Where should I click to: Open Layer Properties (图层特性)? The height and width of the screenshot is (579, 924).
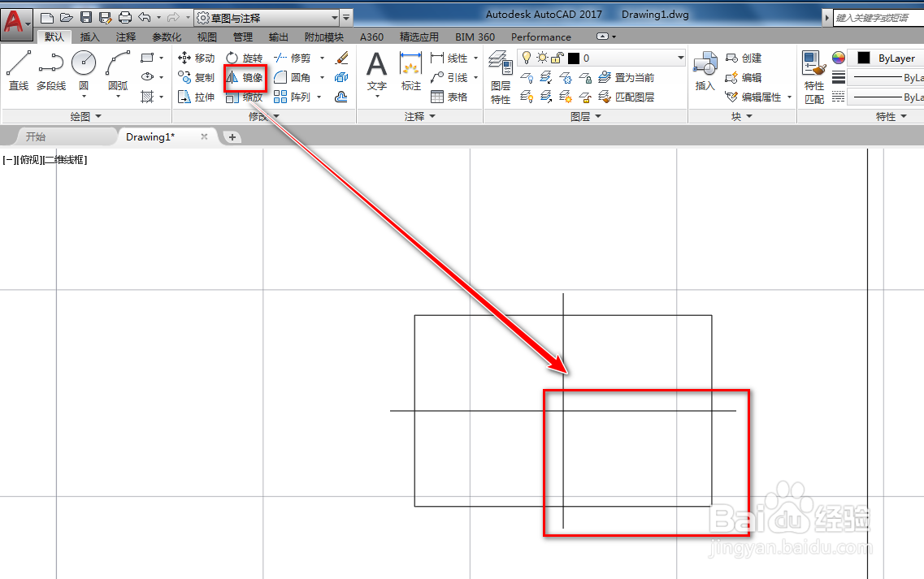click(501, 78)
